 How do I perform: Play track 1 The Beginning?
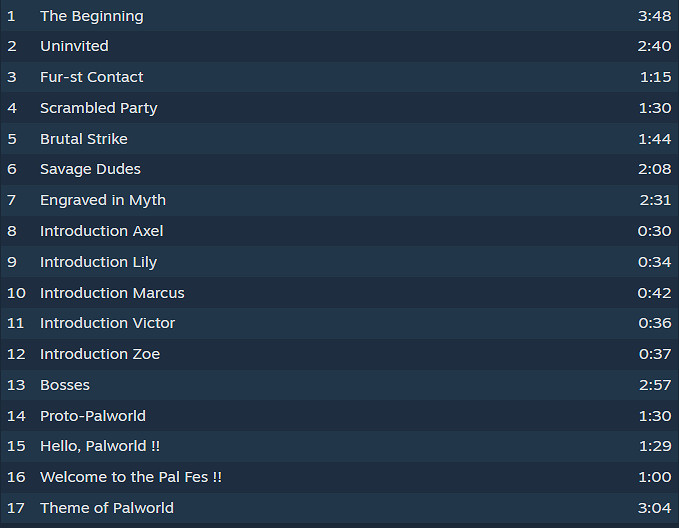point(91,16)
